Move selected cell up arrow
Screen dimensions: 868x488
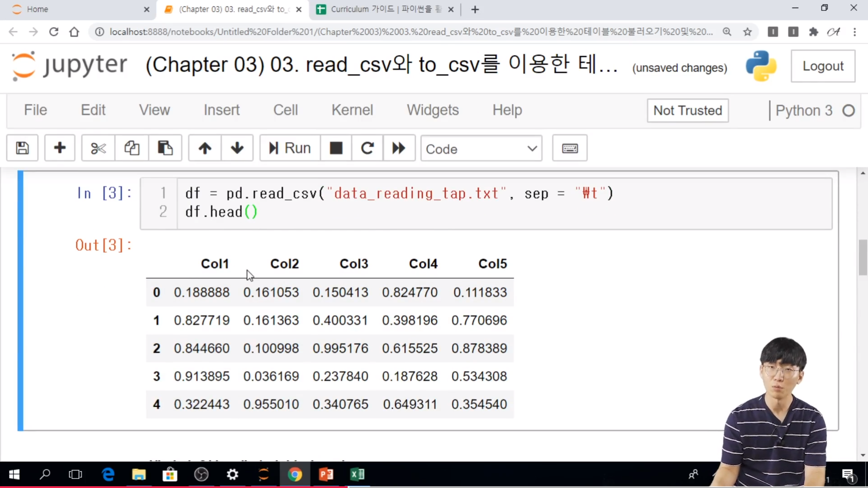(x=205, y=148)
